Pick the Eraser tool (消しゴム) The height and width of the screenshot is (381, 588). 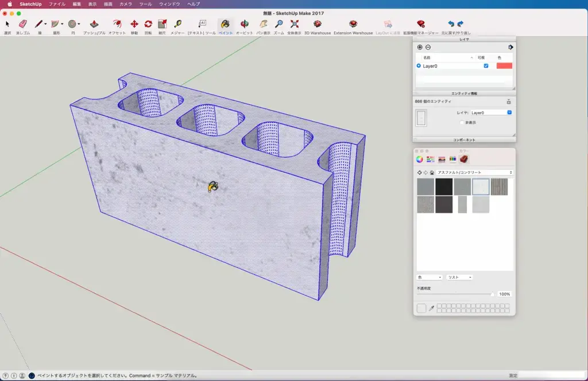pyautogui.click(x=23, y=24)
